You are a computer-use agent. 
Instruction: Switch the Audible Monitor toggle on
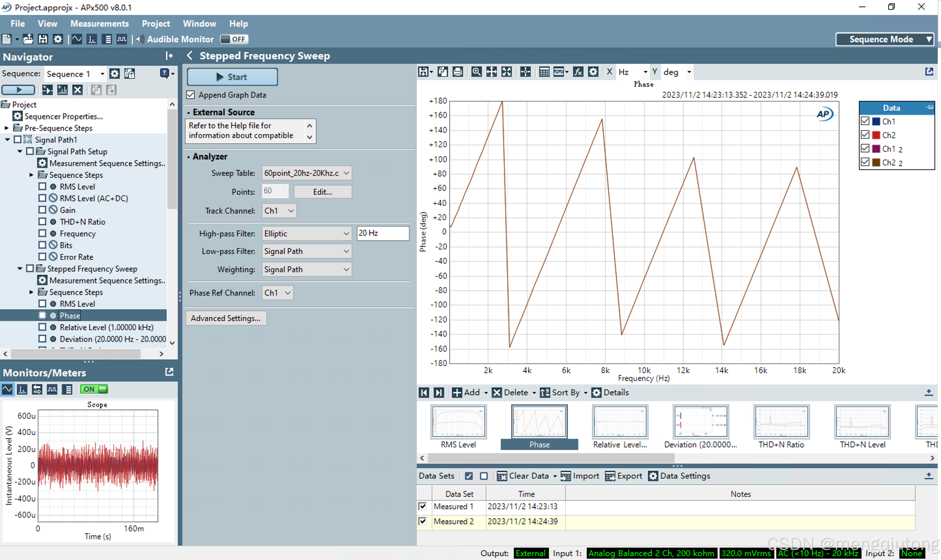pos(234,39)
